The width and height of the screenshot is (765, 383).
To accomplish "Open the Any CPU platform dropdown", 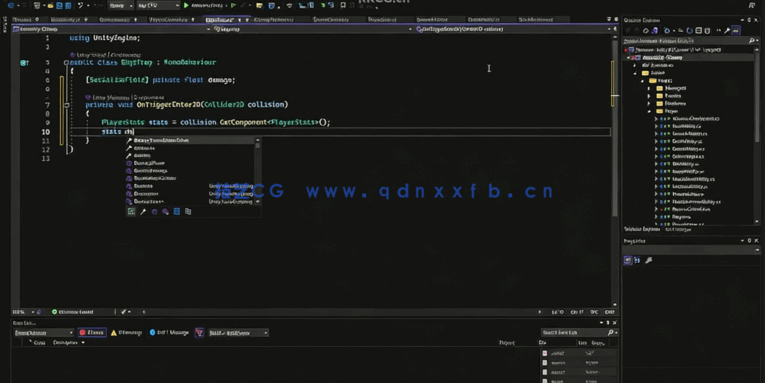I will 158,6.
